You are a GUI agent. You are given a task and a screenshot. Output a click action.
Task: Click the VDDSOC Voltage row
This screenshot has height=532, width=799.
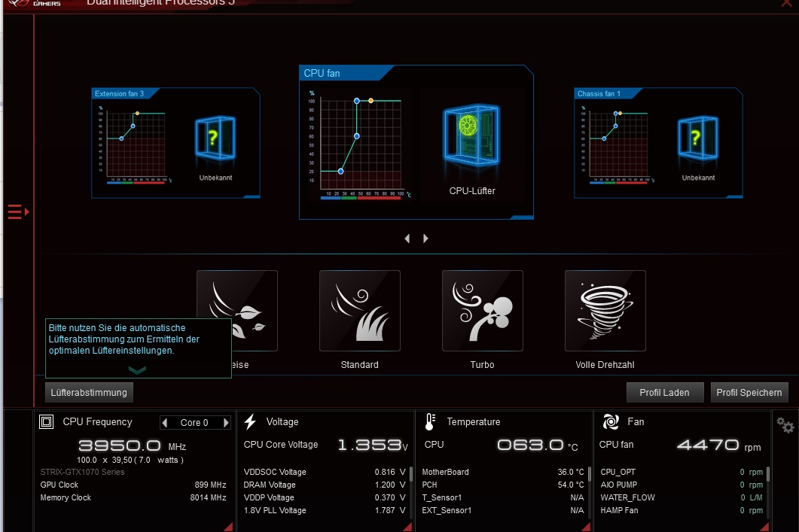coord(325,472)
